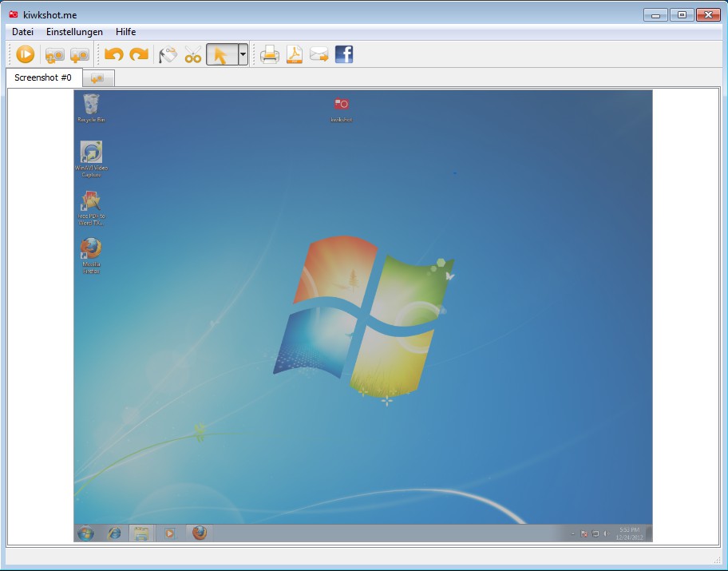Open the Einstellungen menu
This screenshot has height=571, width=728.
tap(74, 32)
